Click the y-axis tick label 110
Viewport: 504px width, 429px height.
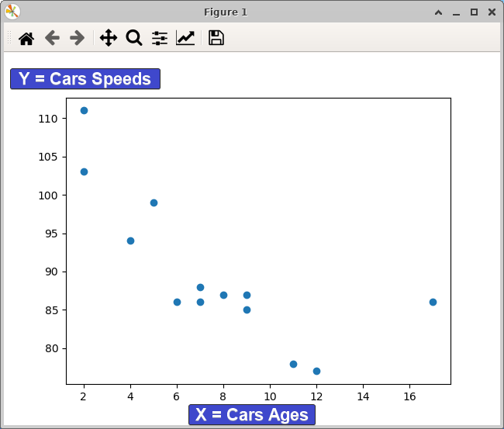pyautogui.click(x=48, y=119)
